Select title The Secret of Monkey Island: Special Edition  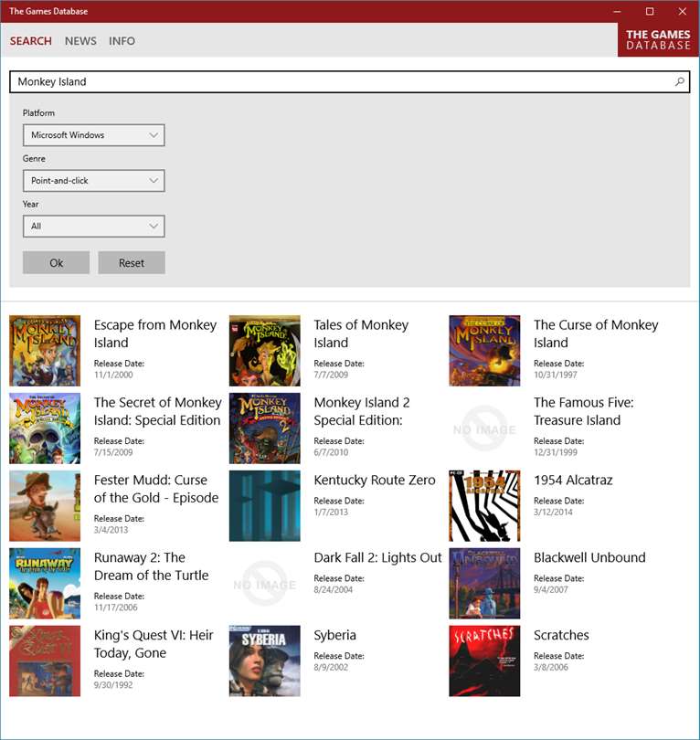click(158, 411)
